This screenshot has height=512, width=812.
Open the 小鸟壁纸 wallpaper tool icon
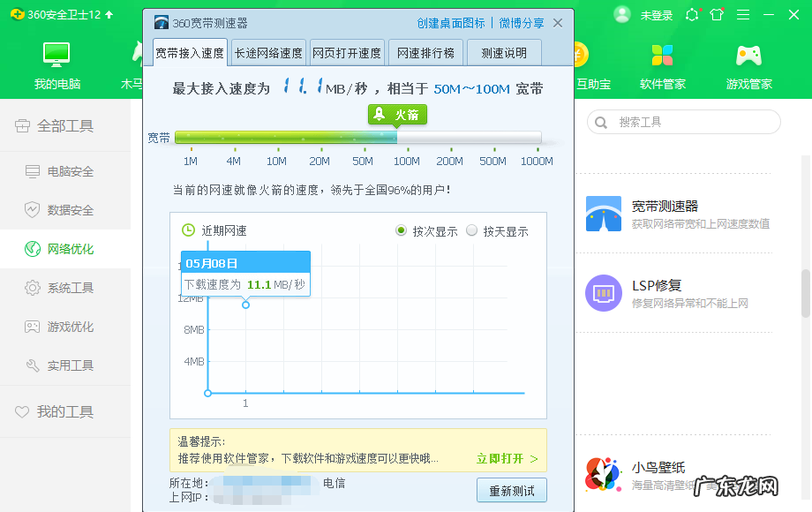click(x=603, y=475)
